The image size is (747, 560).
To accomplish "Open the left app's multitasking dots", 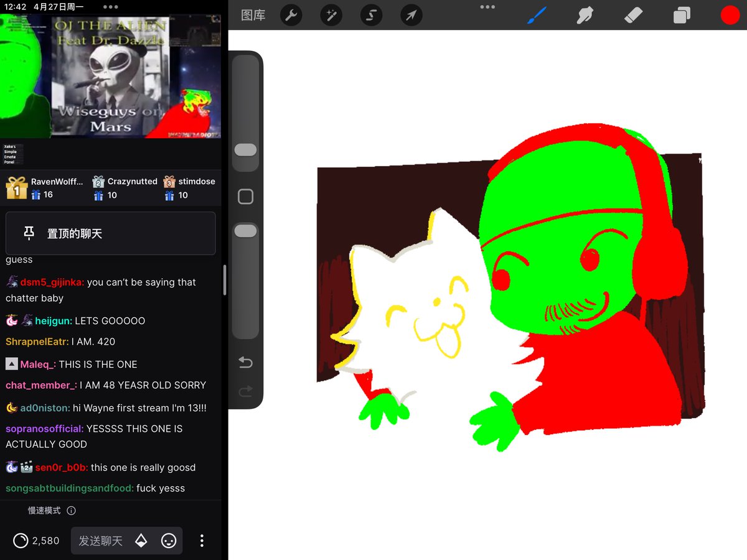I will pos(111,7).
